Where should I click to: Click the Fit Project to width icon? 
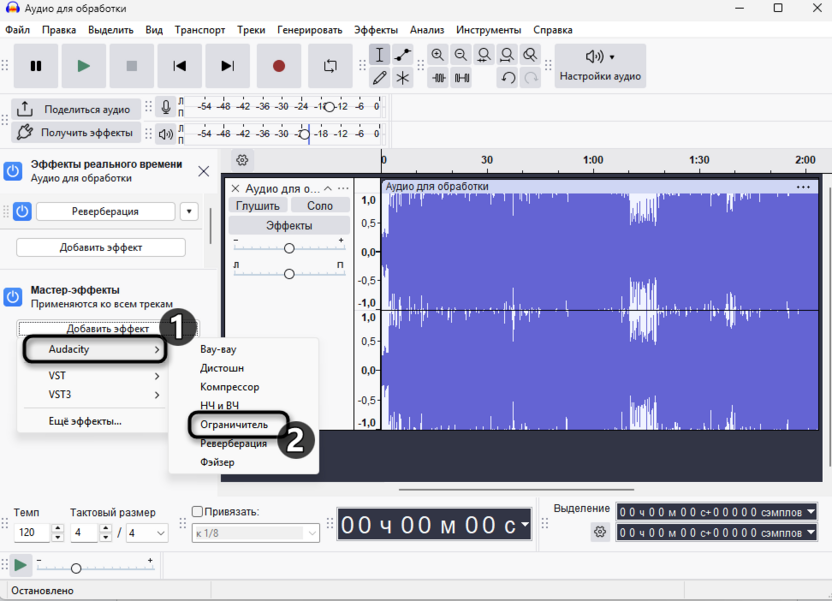click(x=507, y=55)
